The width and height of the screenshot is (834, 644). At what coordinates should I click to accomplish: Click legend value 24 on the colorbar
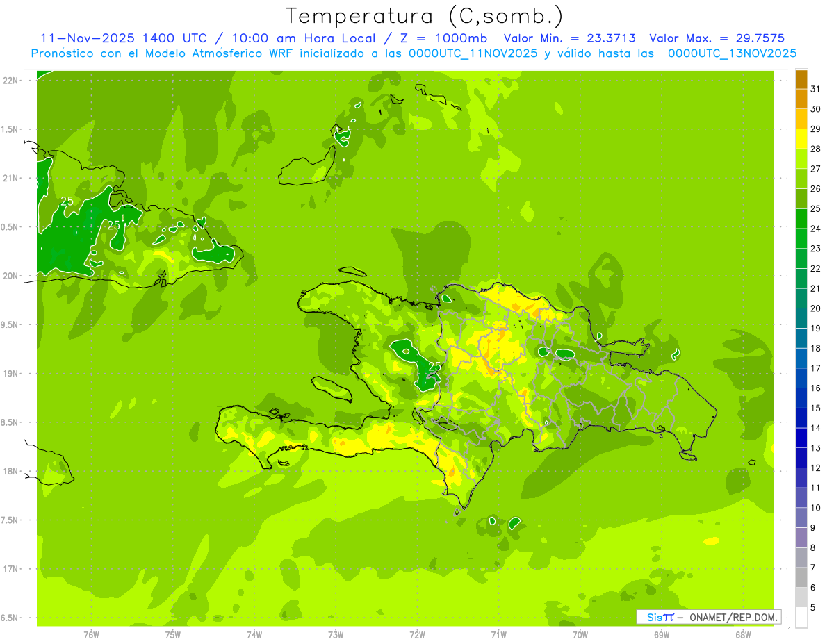point(815,229)
